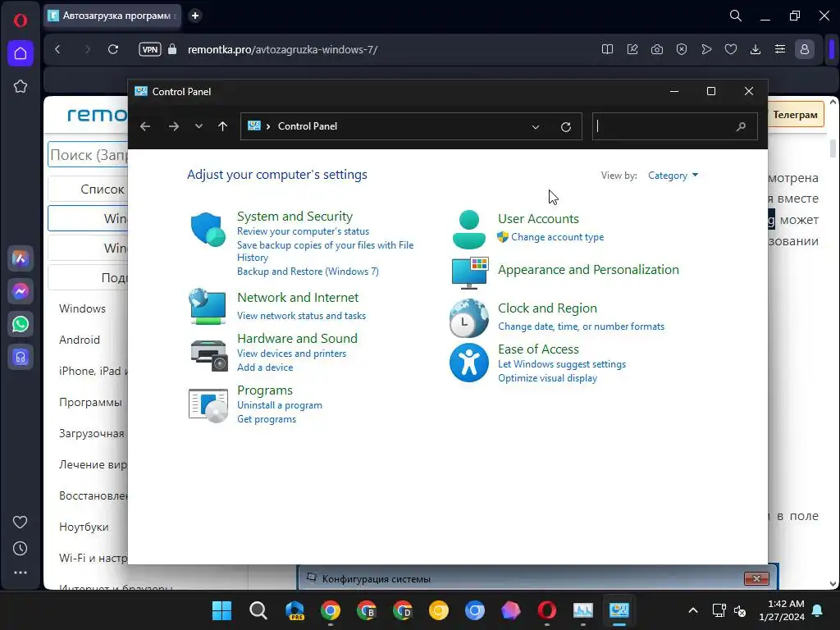Open Opera start page home icon
This screenshot has height=630, width=840.
tap(21, 53)
